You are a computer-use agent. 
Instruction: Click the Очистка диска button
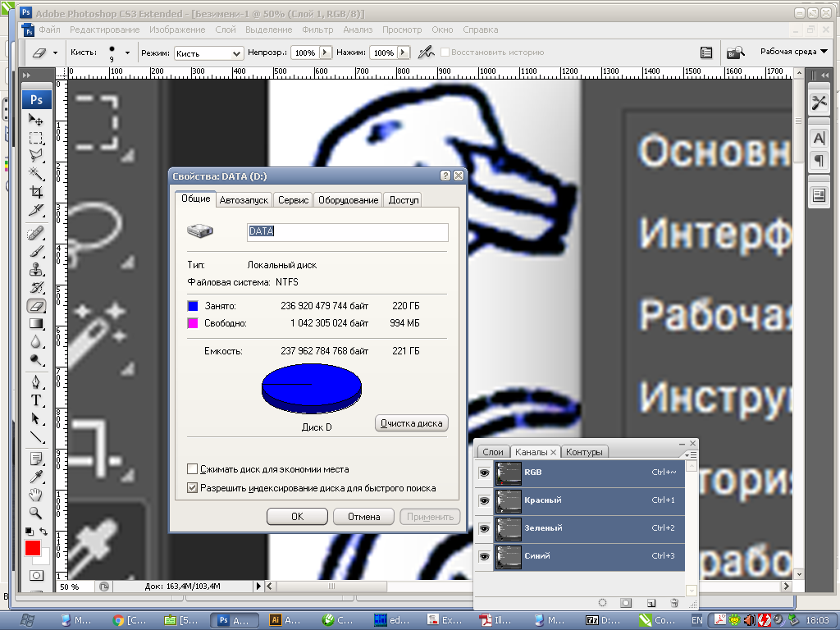412,423
